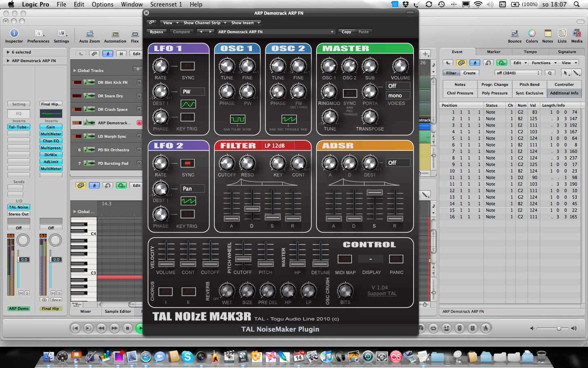The image size is (588, 368).
Task: Open the Inspector panel icon
Action: 14,34
